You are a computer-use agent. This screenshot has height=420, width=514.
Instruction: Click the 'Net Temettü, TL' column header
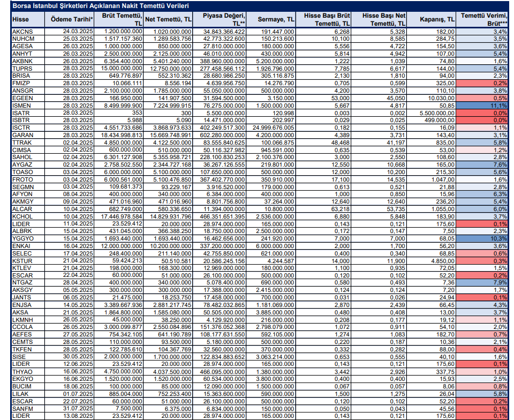168,19
